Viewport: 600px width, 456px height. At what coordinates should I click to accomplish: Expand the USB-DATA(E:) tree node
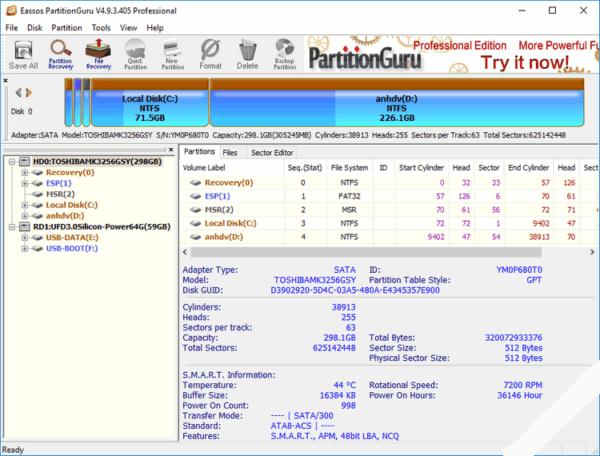25,238
